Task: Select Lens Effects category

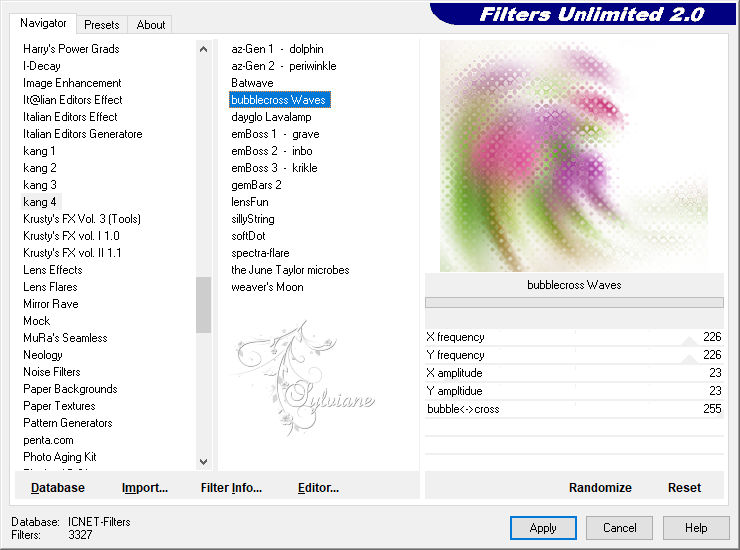Action: click(x=53, y=270)
